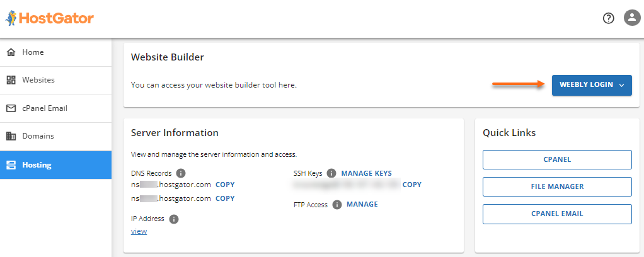The height and width of the screenshot is (257, 644).
Task: Open the user account avatar icon
Action: [632, 18]
